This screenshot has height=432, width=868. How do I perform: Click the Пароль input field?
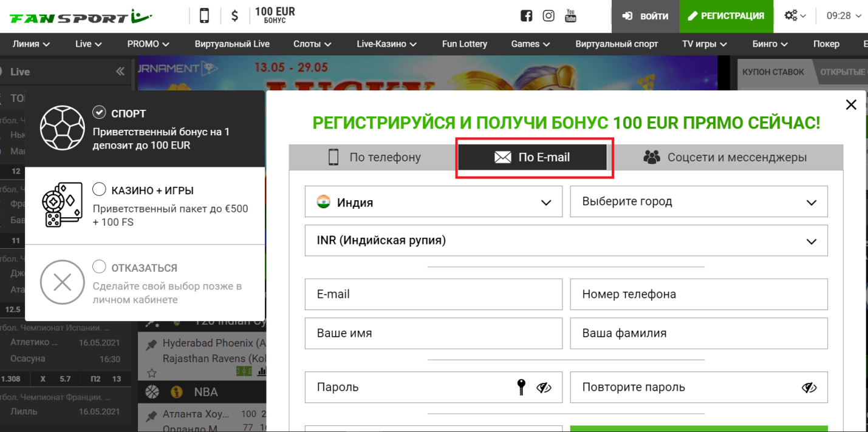(x=434, y=387)
